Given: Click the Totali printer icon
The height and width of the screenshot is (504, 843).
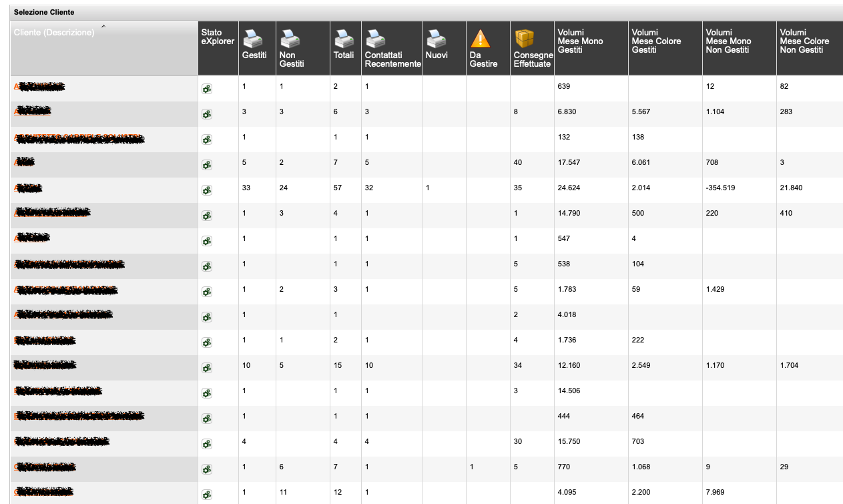Looking at the screenshot, I should coord(344,39).
